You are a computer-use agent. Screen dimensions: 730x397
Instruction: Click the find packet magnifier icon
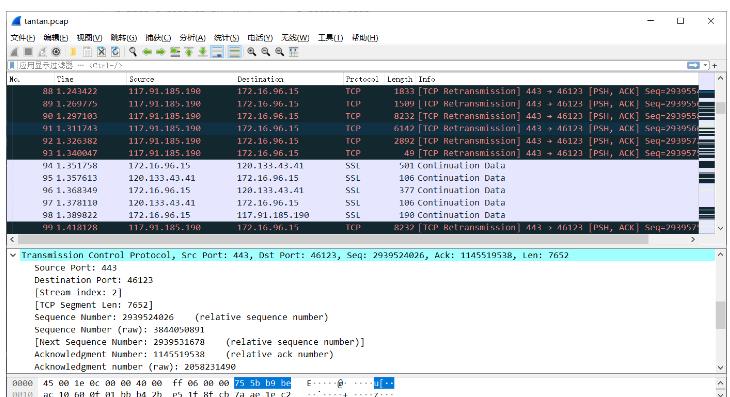coord(133,52)
